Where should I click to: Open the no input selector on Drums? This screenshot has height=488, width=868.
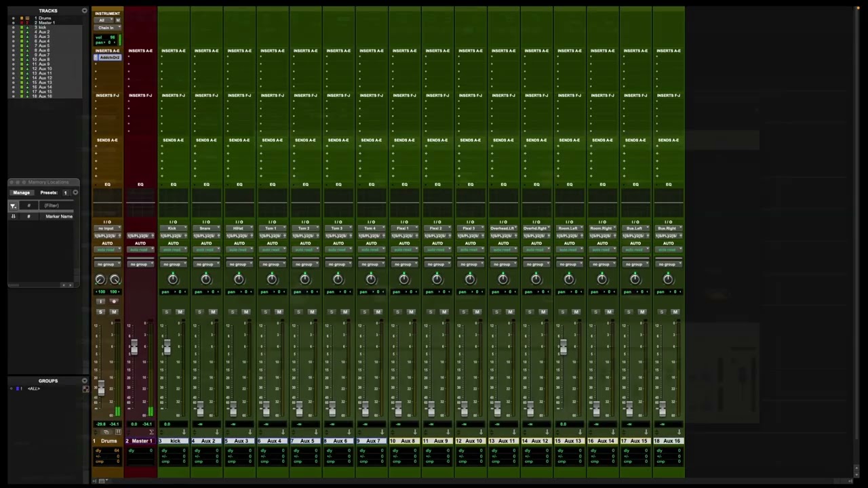107,229
